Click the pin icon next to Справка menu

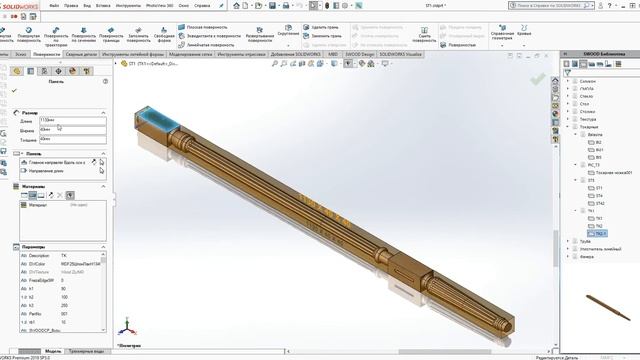(221, 6)
